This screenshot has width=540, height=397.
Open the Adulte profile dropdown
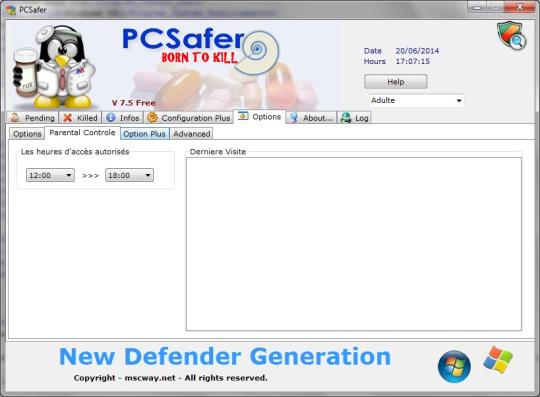pos(416,100)
